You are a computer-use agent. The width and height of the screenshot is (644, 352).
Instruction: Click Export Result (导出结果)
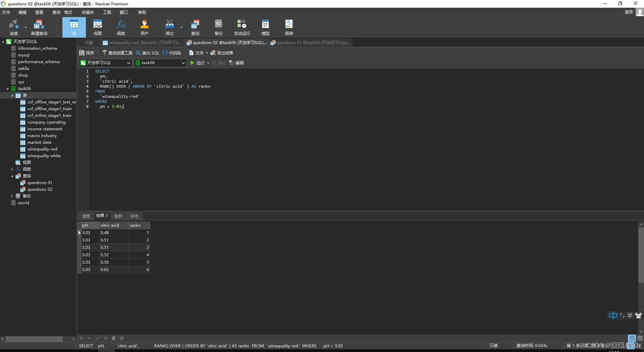tap(222, 53)
